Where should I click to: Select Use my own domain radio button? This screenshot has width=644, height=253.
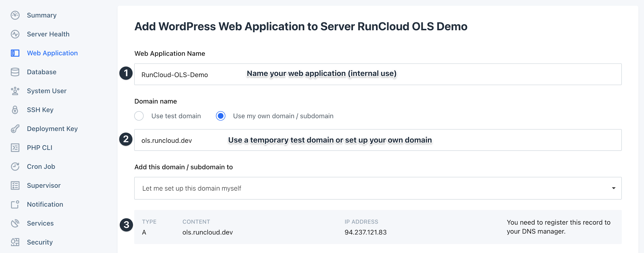click(221, 116)
